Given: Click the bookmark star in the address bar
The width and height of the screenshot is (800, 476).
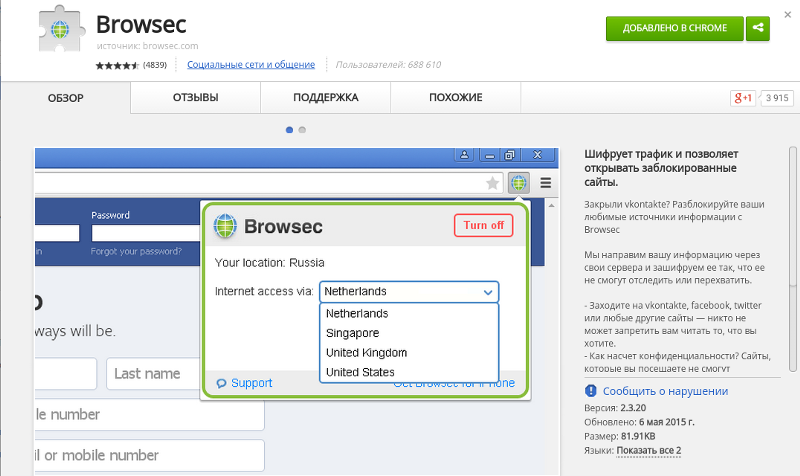Looking at the screenshot, I should pos(492,183).
